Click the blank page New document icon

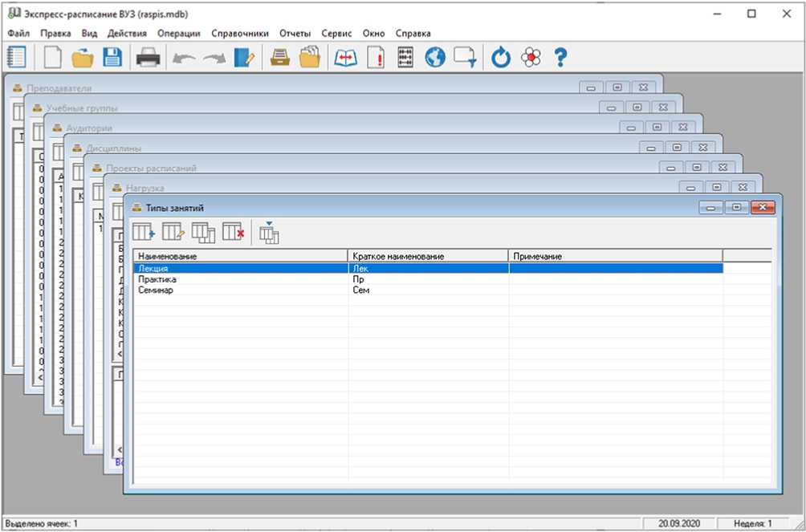pos(52,58)
